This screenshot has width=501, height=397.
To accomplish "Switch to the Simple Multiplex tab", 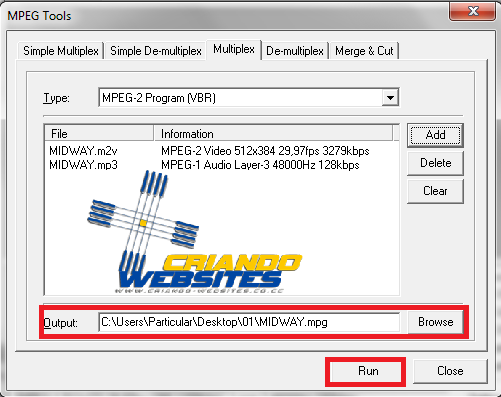I will pos(61,51).
